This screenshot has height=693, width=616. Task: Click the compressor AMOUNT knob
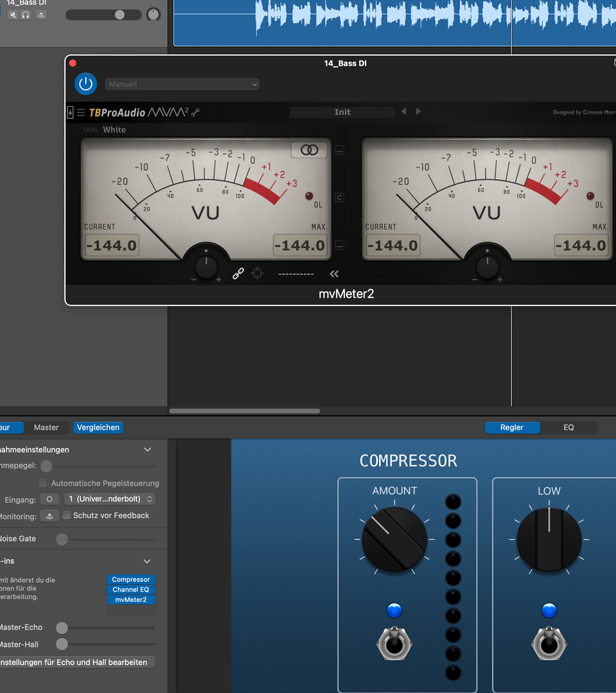pos(394,539)
